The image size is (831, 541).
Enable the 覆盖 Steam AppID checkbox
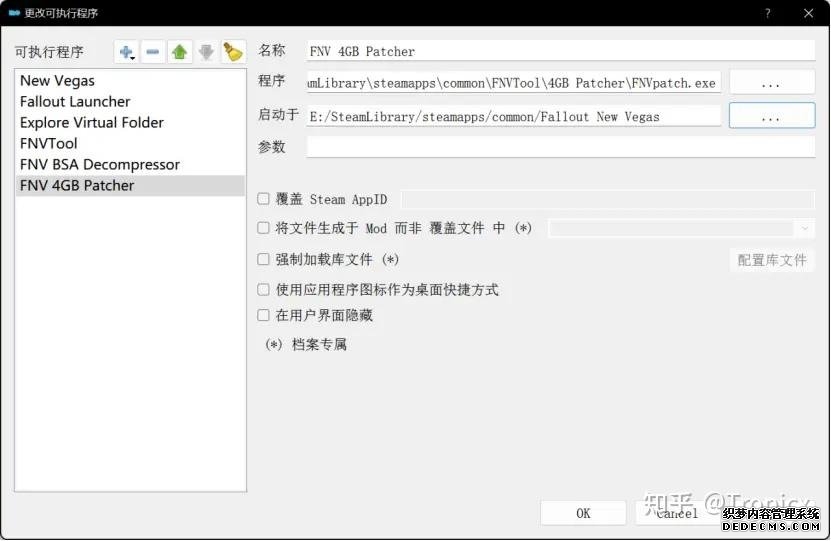[264, 200]
